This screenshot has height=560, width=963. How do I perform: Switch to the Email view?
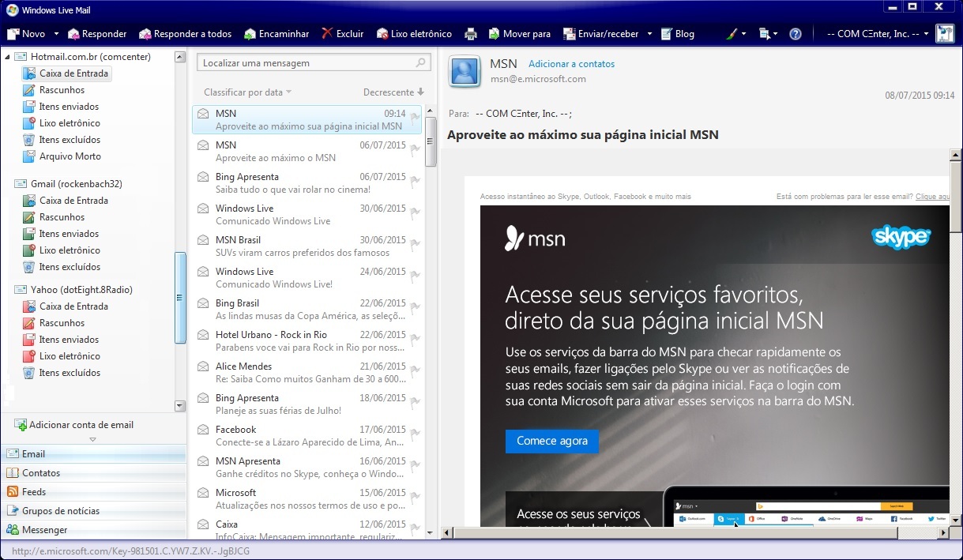pyautogui.click(x=92, y=454)
